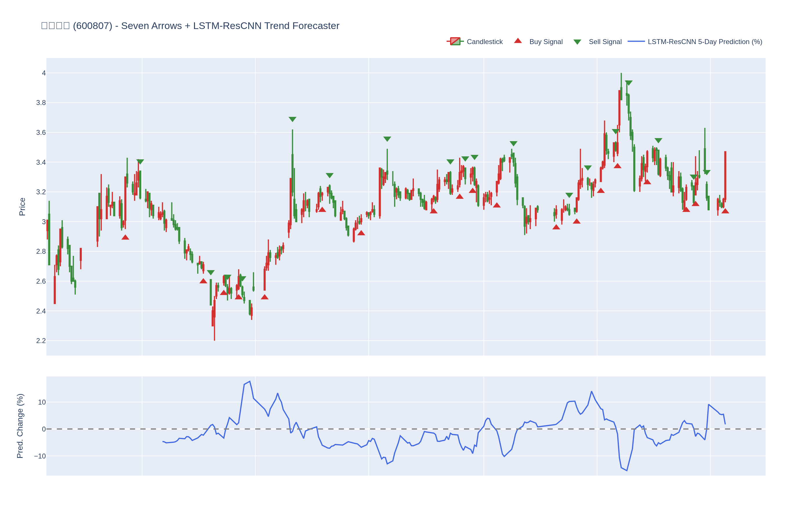Toggle Sell Signal trace via legend text
Viewport: 812px width, 522px height.
(x=605, y=42)
